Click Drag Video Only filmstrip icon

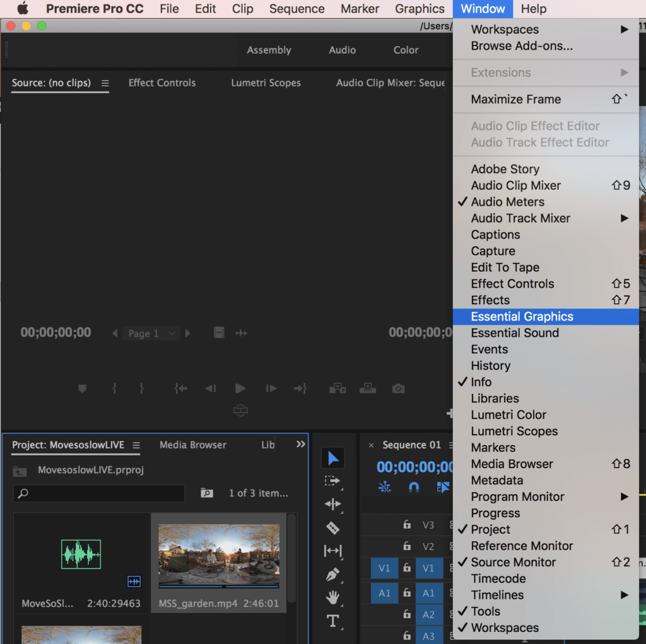pyautogui.click(x=219, y=332)
